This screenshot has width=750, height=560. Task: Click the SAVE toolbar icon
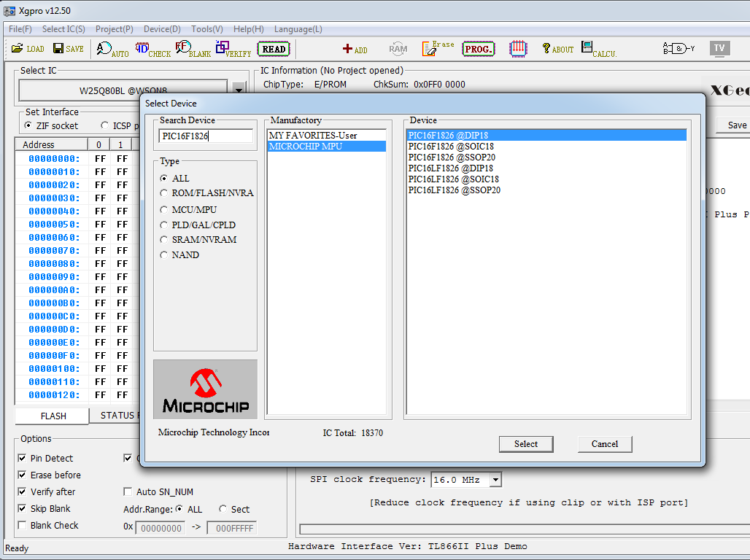click(x=68, y=49)
